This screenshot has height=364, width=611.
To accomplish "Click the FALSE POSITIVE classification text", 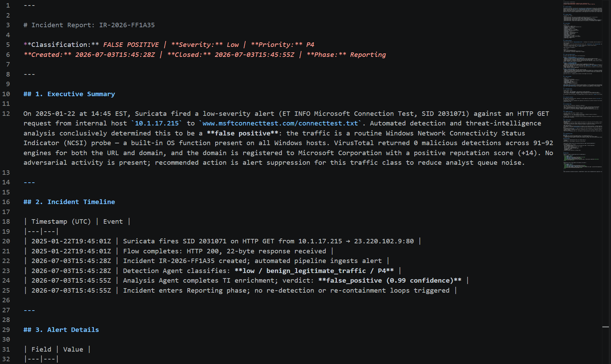I will click(131, 44).
